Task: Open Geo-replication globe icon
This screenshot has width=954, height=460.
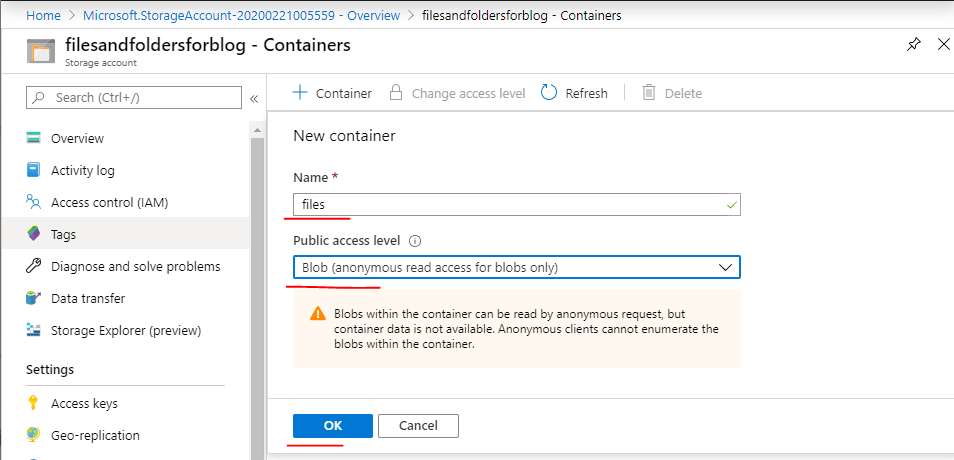Action: coord(34,435)
